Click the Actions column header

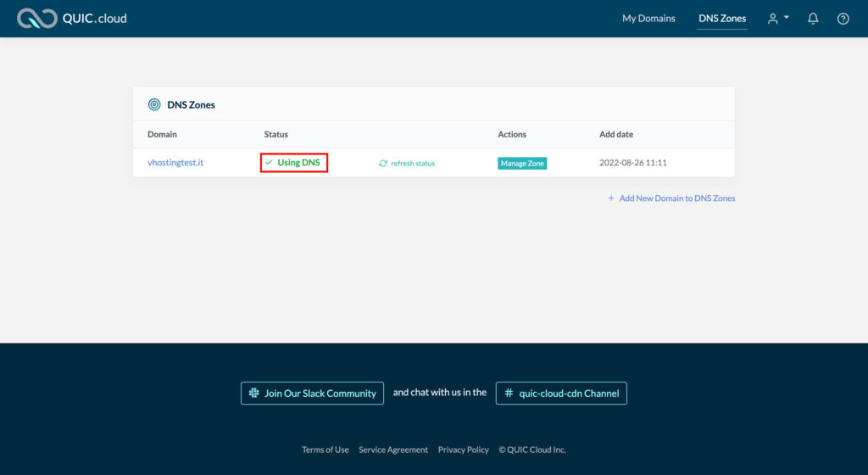pos(511,134)
